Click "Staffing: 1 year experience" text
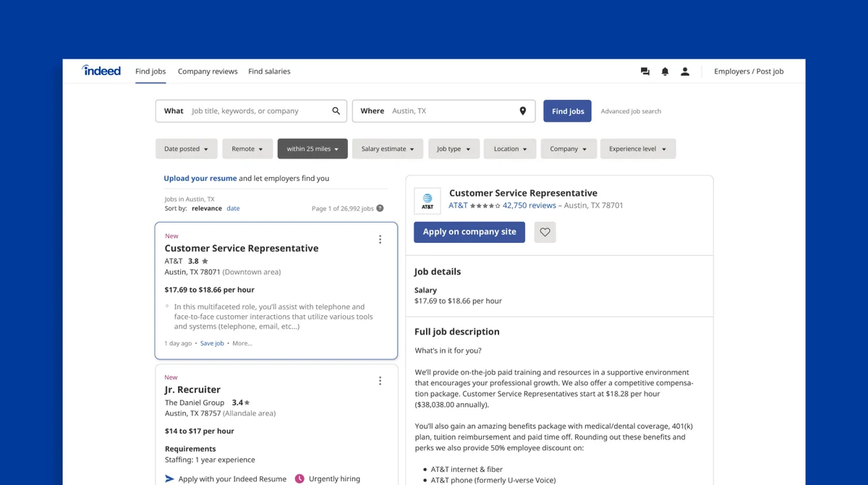Screen dimensions: 868x485 [x=210, y=460]
